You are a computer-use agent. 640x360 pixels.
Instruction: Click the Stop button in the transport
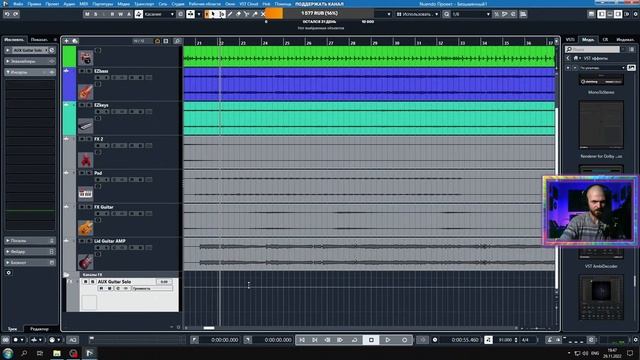click(371, 340)
